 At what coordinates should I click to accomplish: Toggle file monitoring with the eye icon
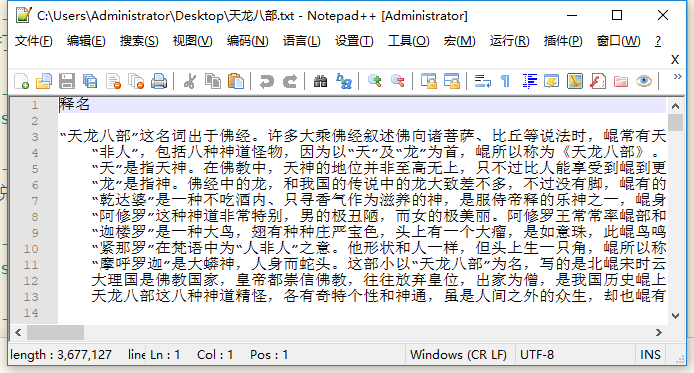644,81
